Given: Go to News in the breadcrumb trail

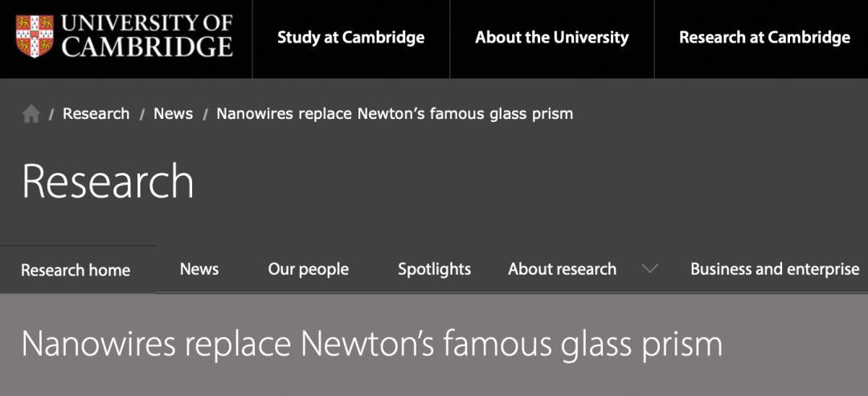Looking at the screenshot, I should pyautogui.click(x=173, y=113).
